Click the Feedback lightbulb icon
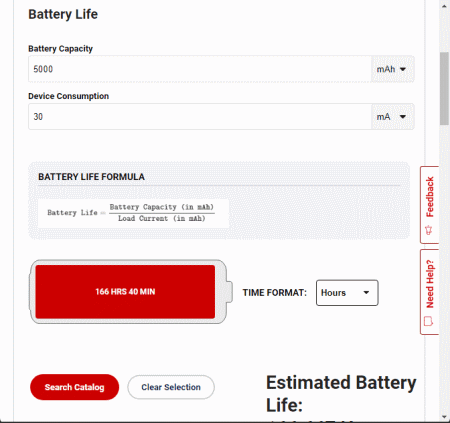 tap(429, 230)
